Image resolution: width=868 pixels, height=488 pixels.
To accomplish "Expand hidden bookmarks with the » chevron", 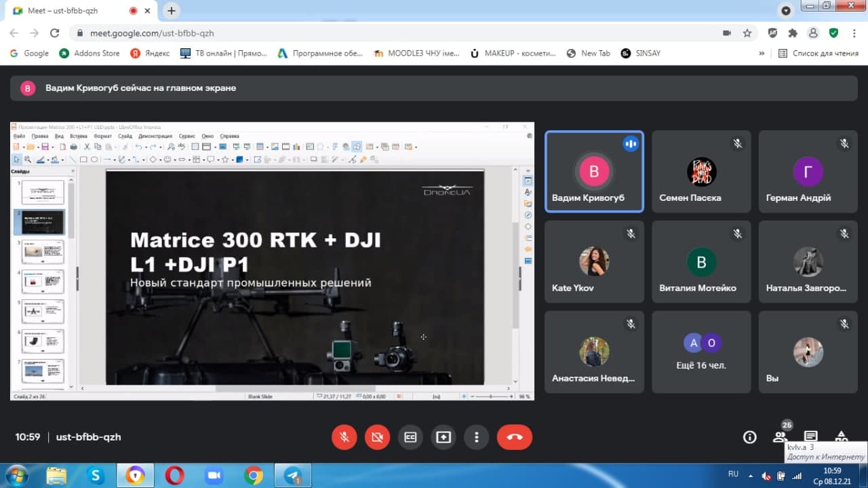I will click(x=762, y=53).
